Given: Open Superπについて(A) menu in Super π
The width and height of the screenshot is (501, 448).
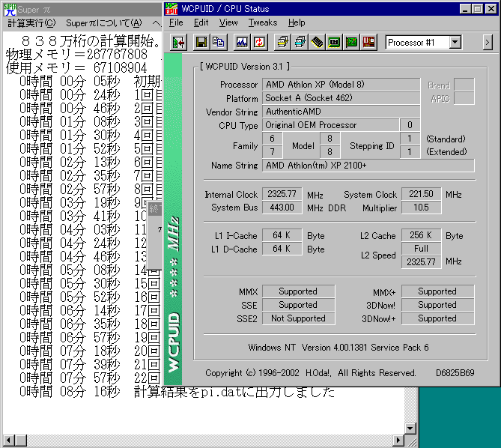Looking at the screenshot, I should (104, 23).
